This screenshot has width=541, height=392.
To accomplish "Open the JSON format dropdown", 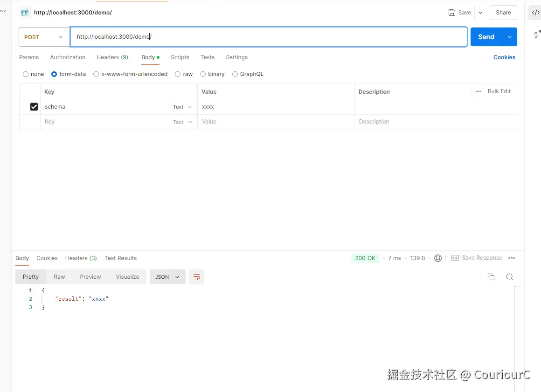I will [x=168, y=277].
